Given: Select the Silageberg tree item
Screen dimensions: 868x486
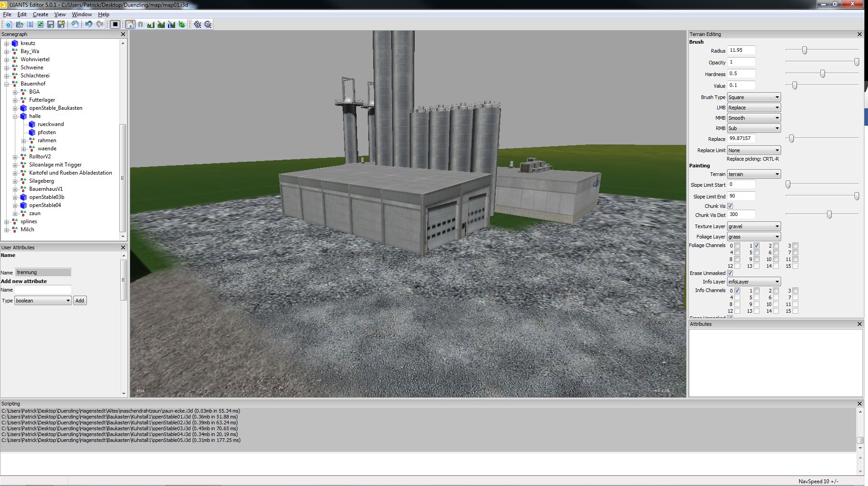Looking at the screenshot, I should [41, 181].
